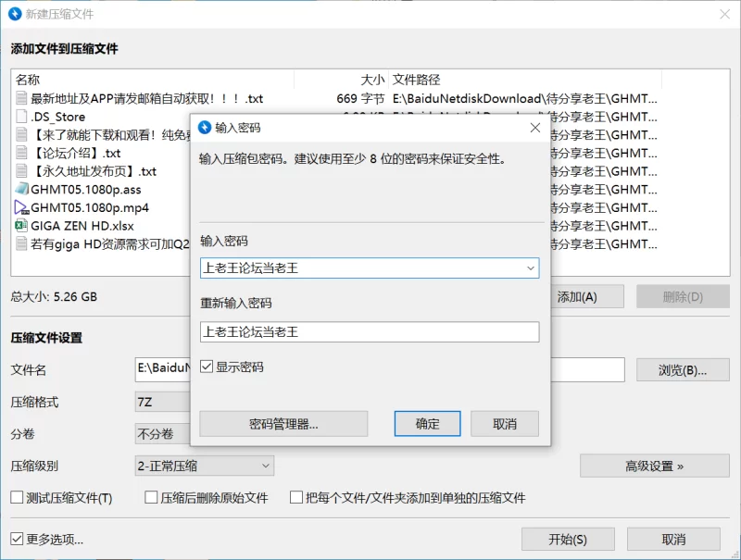Toggle the 更多选项 checkbox
741x560 pixels.
(17, 539)
